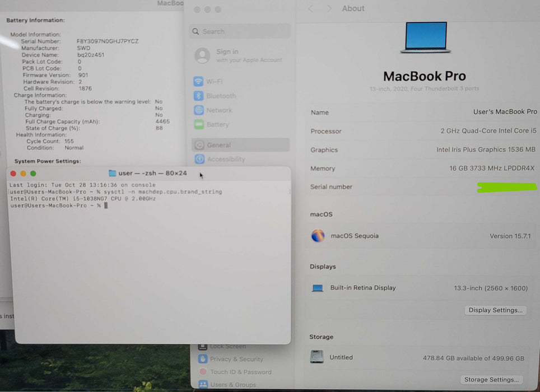Click battery Manufacturer SWD value
The height and width of the screenshot is (392, 540).
tap(83, 48)
